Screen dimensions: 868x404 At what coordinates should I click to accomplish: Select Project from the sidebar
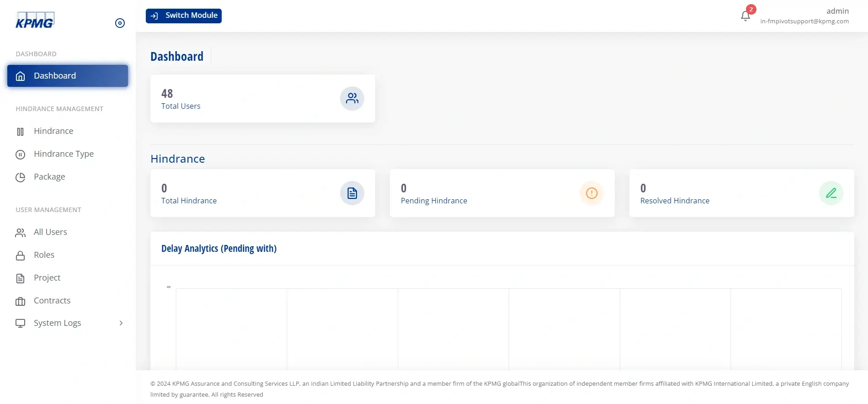pyautogui.click(x=47, y=278)
